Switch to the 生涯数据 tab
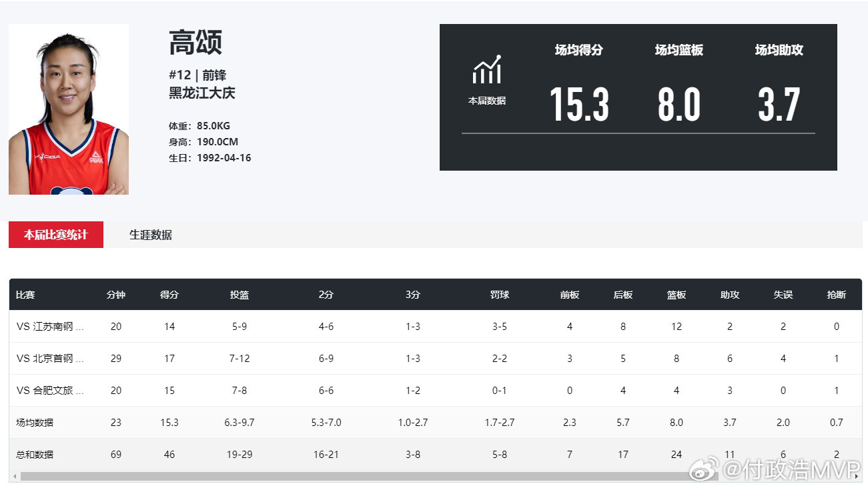 click(x=151, y=235)
